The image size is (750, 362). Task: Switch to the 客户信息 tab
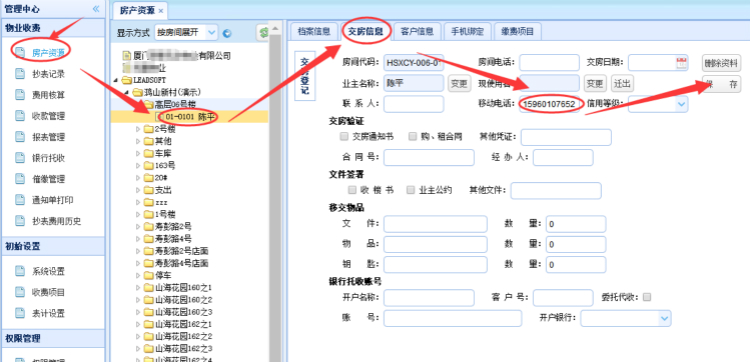418,32
